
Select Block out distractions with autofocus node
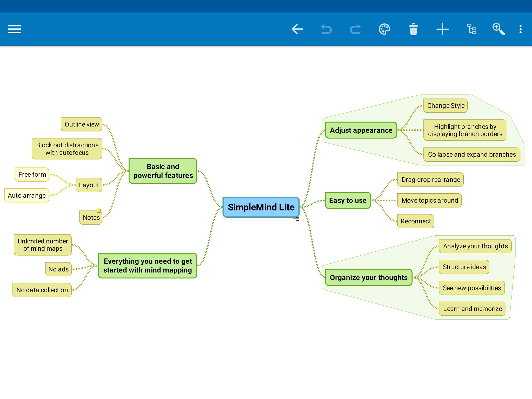pyautogui.click(x=67, y=149)
